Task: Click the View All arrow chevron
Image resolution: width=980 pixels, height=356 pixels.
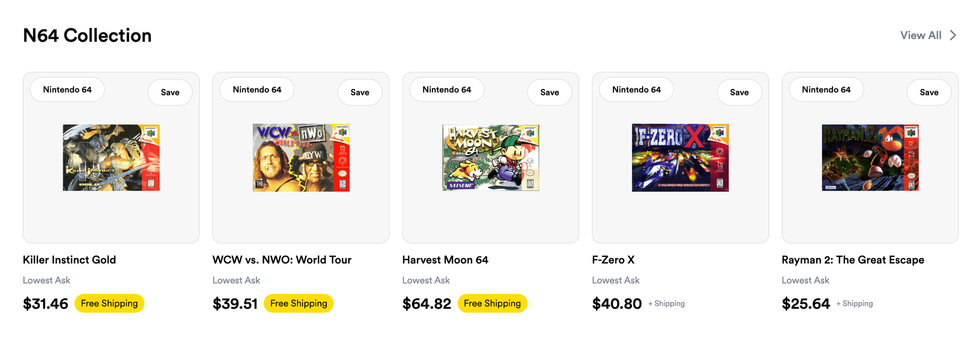Action: coord(953,35)
